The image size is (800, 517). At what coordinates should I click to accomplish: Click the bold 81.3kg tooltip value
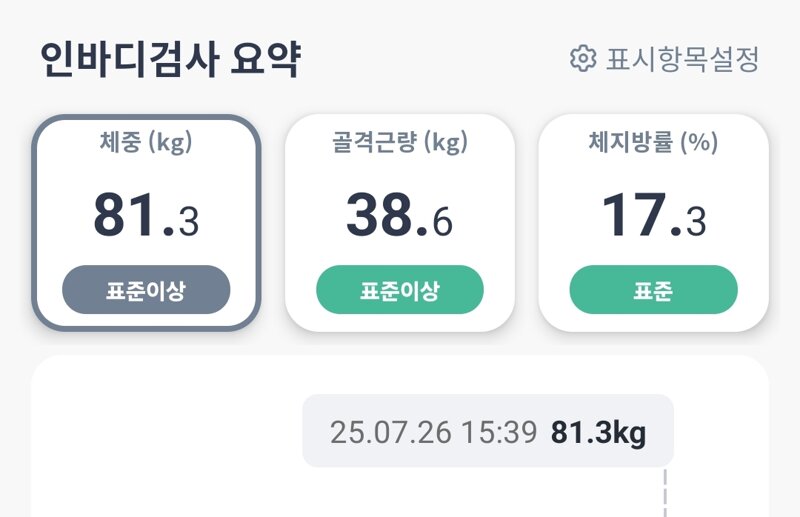tap(598, 433)
